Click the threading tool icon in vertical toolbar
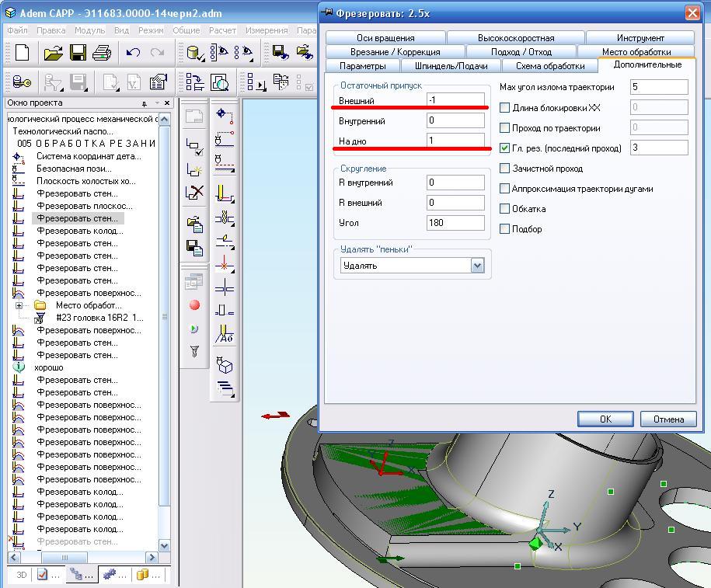This screenshot has width=711, height=588. coord(225,218)
